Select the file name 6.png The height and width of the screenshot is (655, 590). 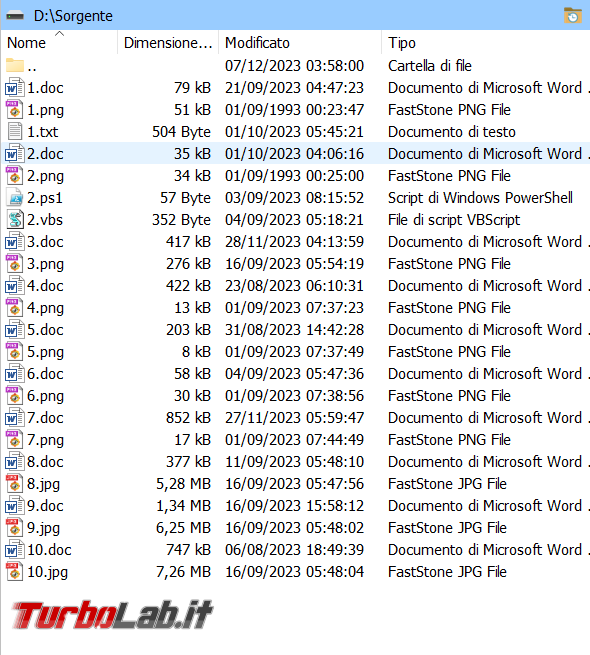coord(45,396)
